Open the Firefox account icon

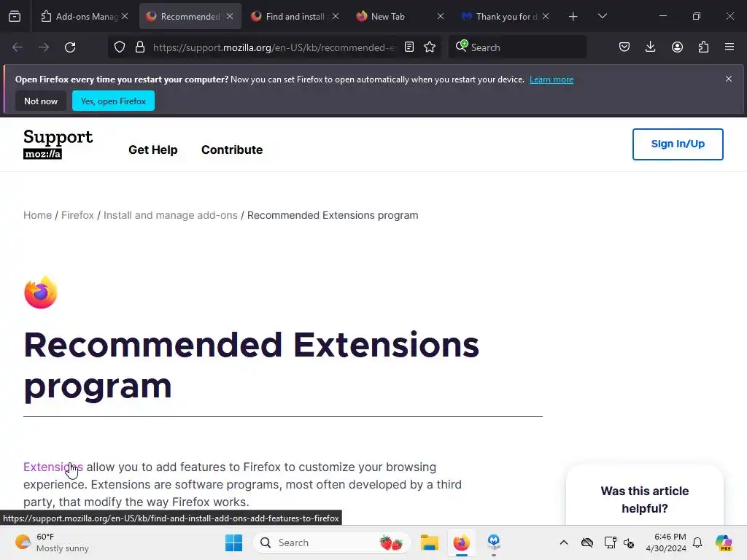(677, 47)
